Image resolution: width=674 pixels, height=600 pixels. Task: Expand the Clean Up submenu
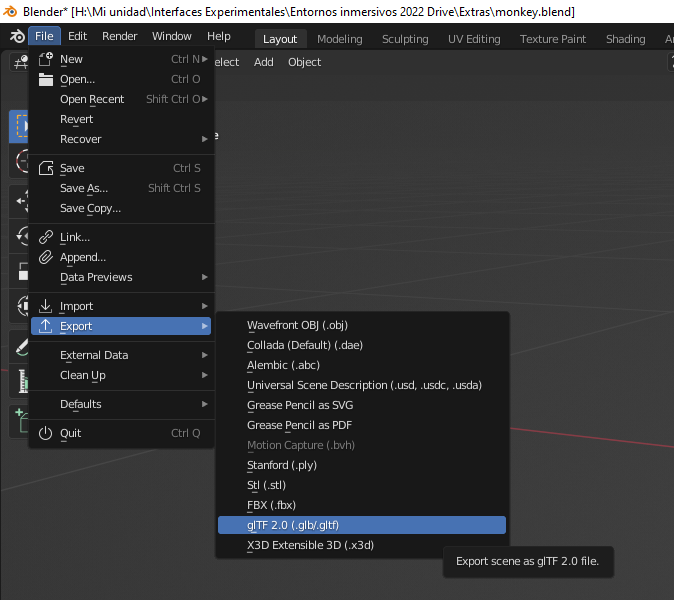122,375
